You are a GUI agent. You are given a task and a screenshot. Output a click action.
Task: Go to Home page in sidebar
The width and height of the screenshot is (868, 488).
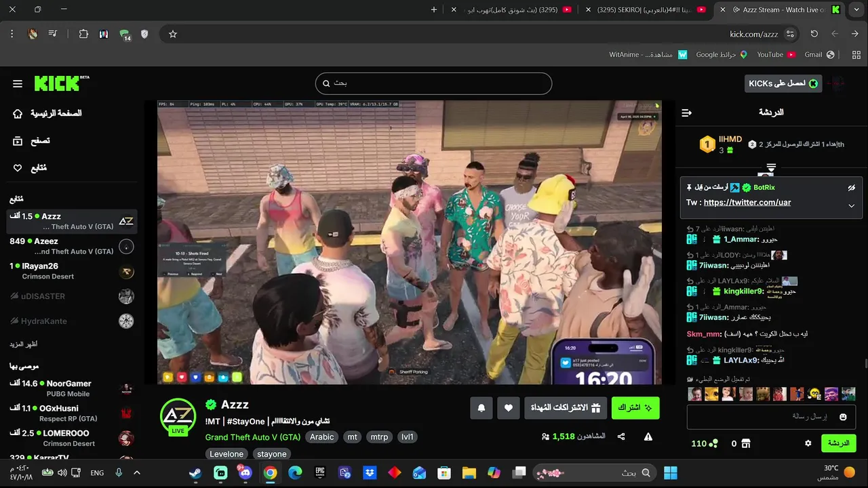(47, 114)
